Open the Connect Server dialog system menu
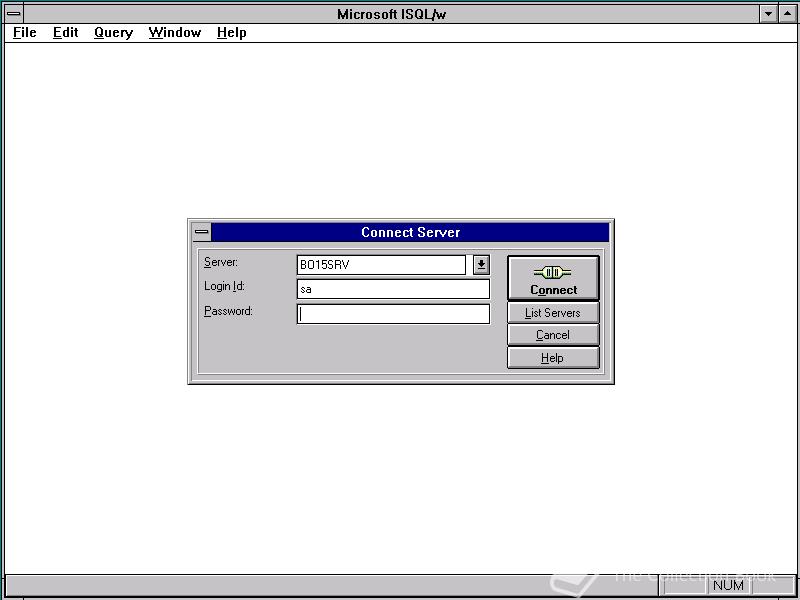Image resolution: width=800 pixels, height=600 pixels. tap(202, 232)
